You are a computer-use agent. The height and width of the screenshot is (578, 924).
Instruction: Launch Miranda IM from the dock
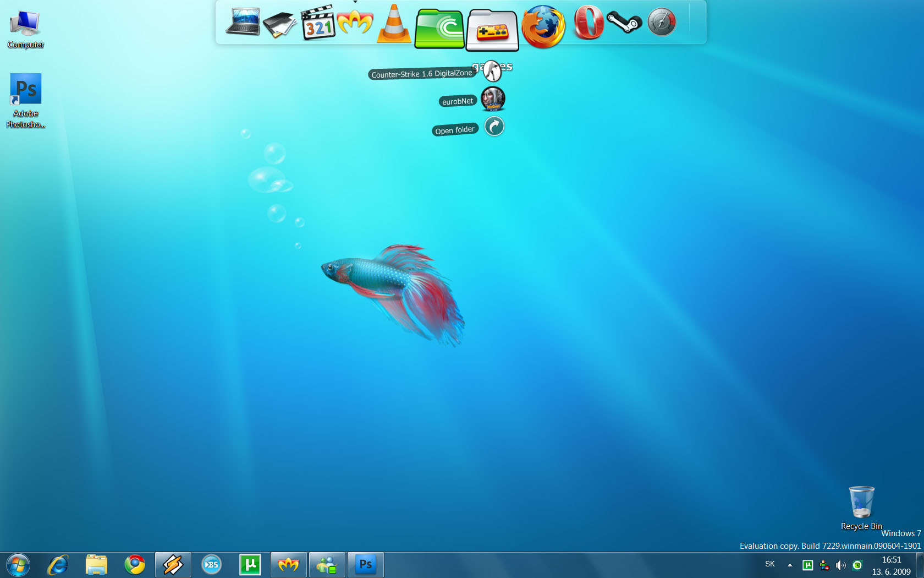(355, 23)
